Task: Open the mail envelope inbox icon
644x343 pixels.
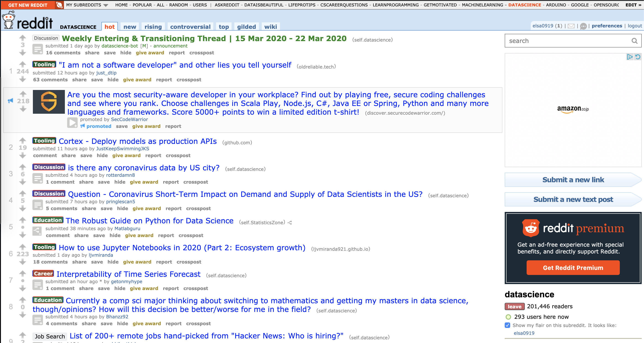Action: click(571, 26)
